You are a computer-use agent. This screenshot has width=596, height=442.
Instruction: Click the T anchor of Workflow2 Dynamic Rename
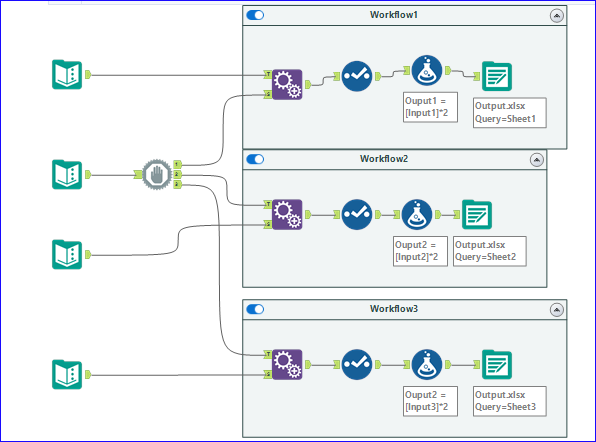pyautogui.click(x=268, y=204)
